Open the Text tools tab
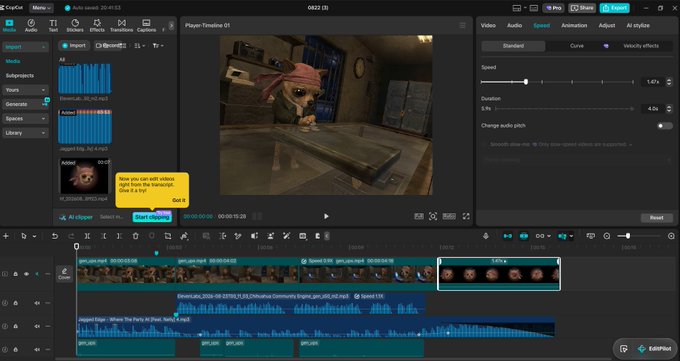 (x=53, y=26)
